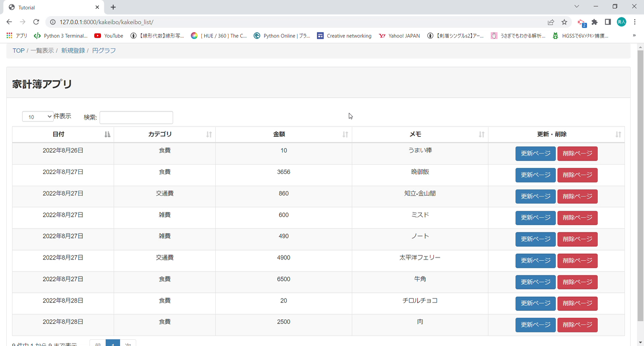Click 更新ページ for the 牛角 row
The height and width of the screenshot is (346, 644).
(535, 282)
